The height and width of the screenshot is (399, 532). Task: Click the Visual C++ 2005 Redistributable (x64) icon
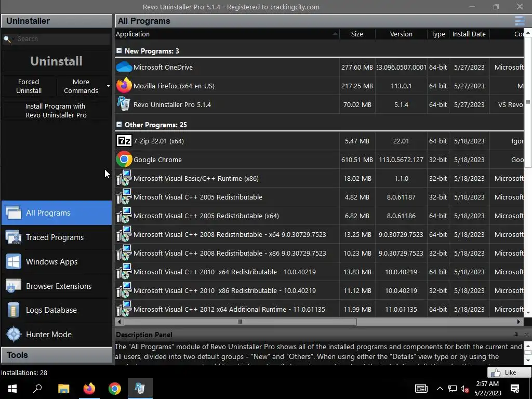(x=124, y=215)
